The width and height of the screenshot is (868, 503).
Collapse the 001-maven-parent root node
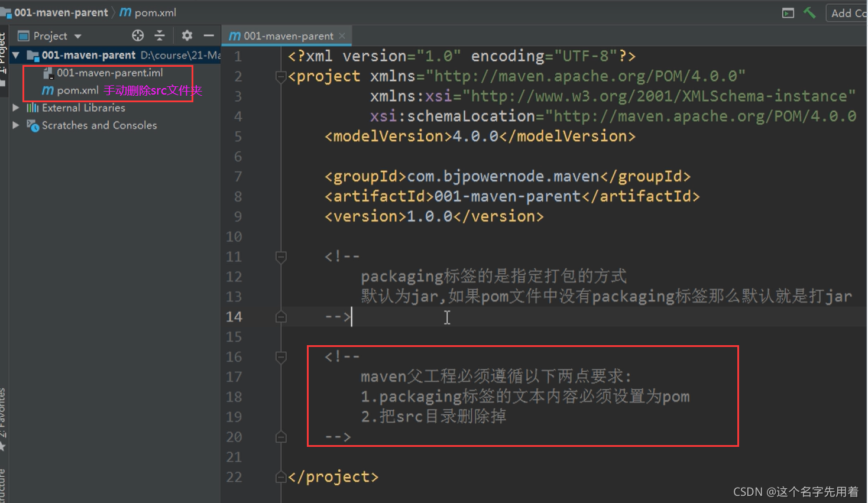coord(16,55)
